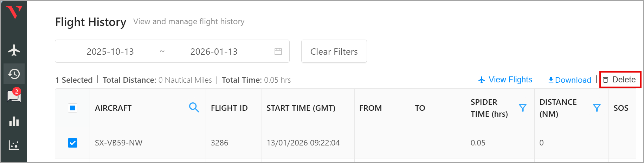The width and height of the screenshot is (644, 163).
Task: Click the FLIGHT ID column header
Action: (x=229, y=108)
